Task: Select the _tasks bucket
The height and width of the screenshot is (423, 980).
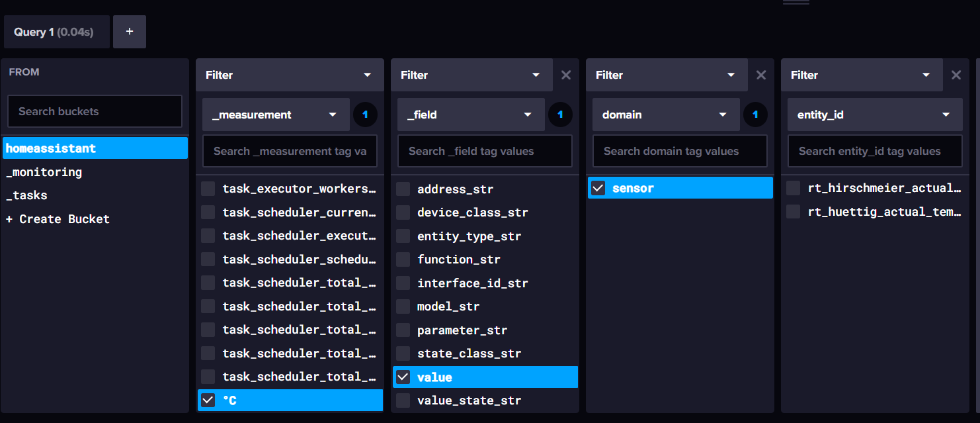Action: (x=27, y=195)
